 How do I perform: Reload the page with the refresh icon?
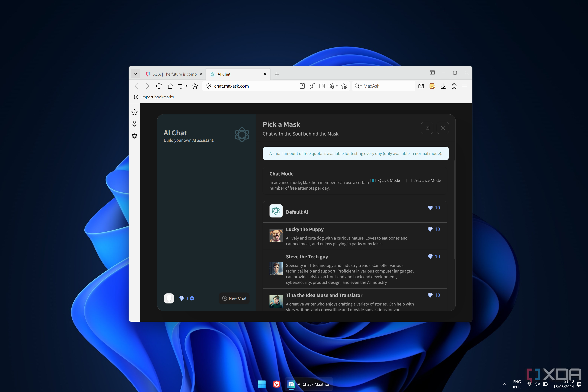[159, 86]
